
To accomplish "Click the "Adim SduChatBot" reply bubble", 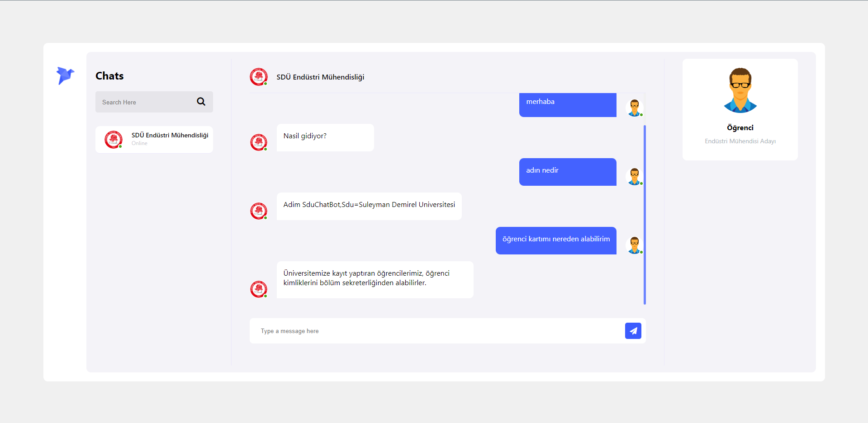I will (369, 207).
